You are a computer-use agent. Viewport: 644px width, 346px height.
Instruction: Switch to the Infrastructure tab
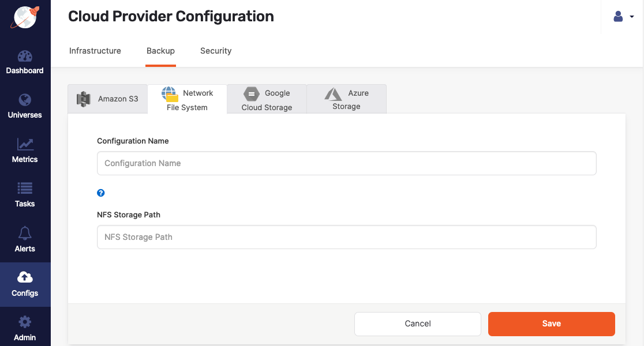(x=95, y=51)
